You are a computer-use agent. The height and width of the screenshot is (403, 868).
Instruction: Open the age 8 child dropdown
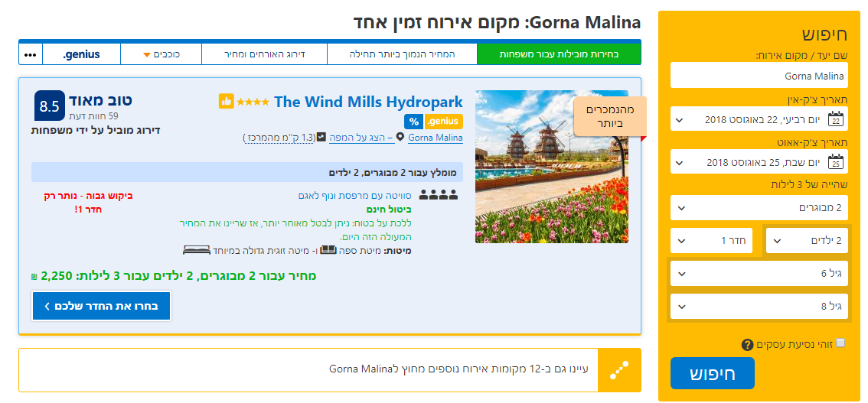tap(759, 306)
